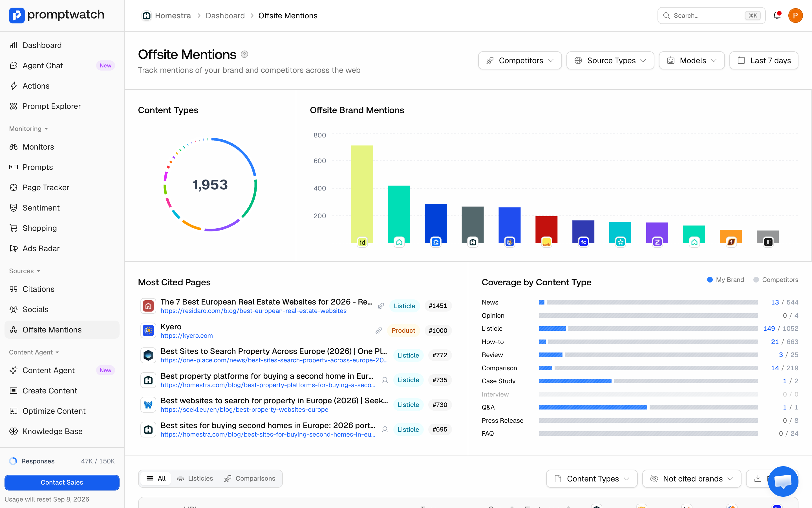Click the Residaro favicon in Most Cited Pages
Image resolution: width=812 pixels, height=508 pixels.
(x=148, y=306)
